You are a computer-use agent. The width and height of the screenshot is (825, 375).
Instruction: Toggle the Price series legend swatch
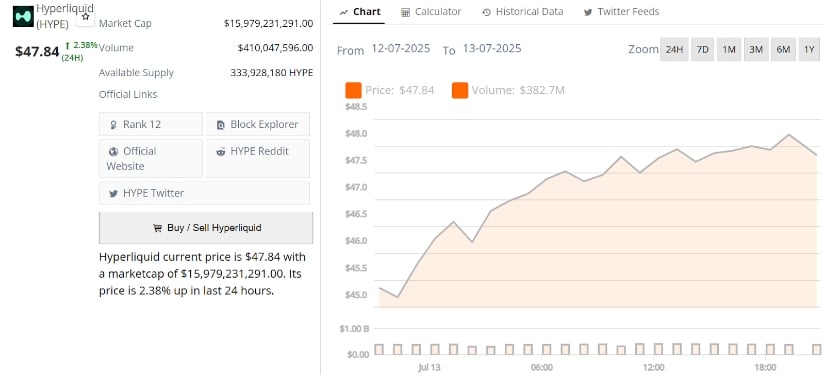[x=354, y=90]
